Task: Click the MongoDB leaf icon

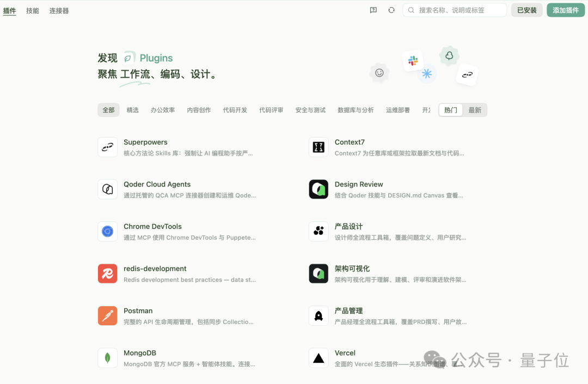Action: [x=108, y=358]
